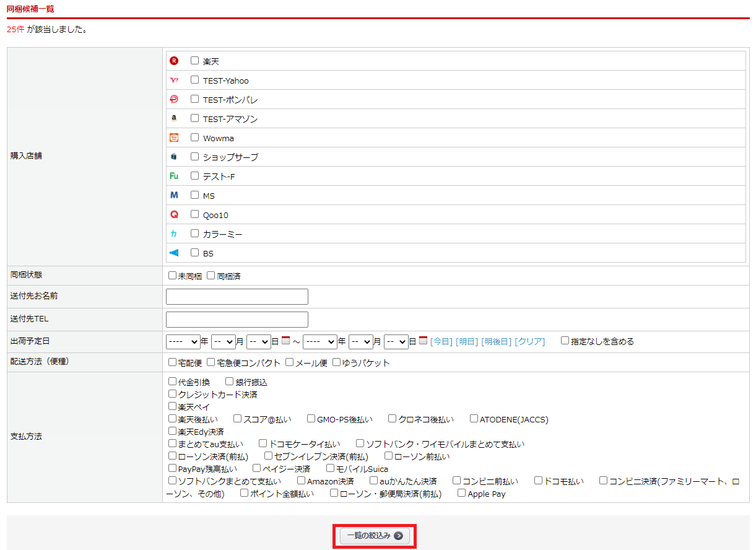Image resolution: width=756 pixels, height=550 pixels.
Task: Enable the 宅急便コンパクト delivery option
Action: pos(211,362)
